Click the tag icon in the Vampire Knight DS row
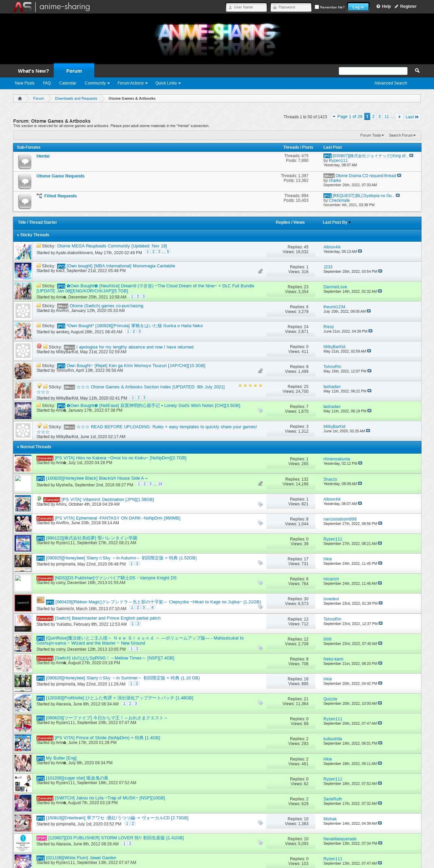This screenshot has width=434, height=868. [x=260, y=583]
